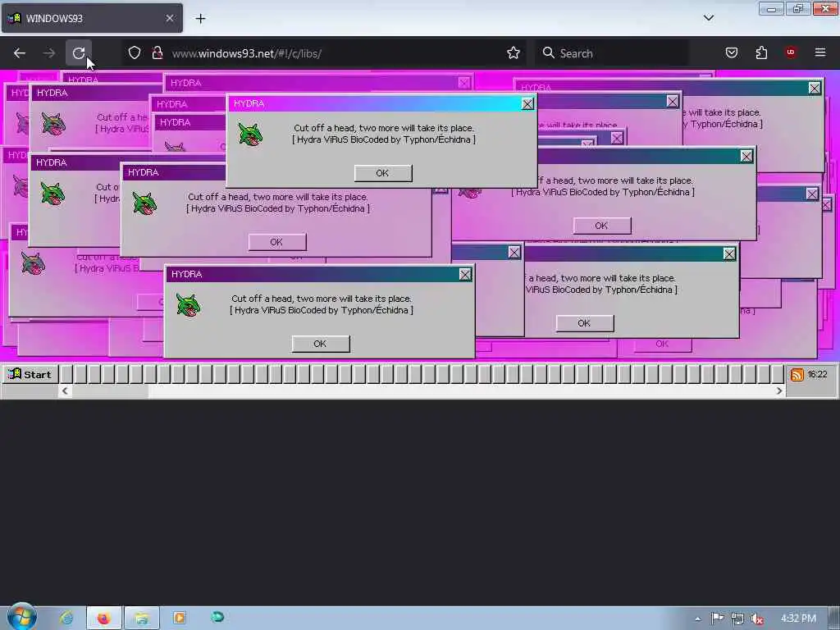Select the WINDOWS93 browser tab
The image size is (840, 630).
[x=92, y=18]
